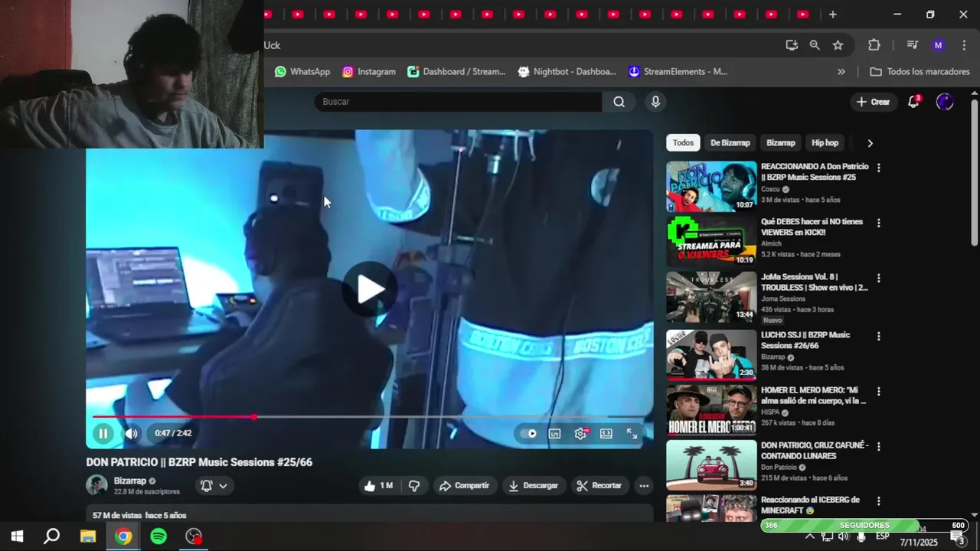Open more actions three-dot button below video
Image resolution: width=980 pixels, height=551 pixels.
pos(644,485)
